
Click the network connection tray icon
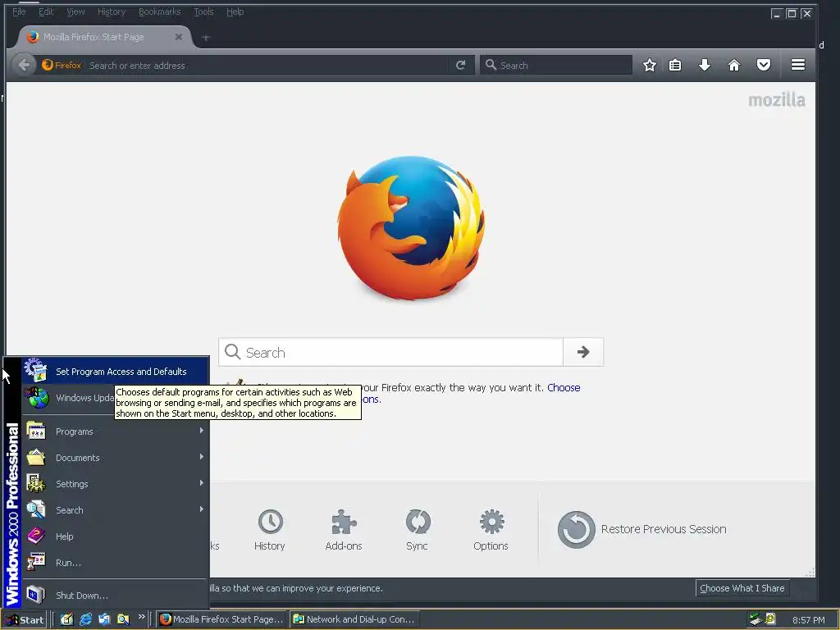[756, 619]
